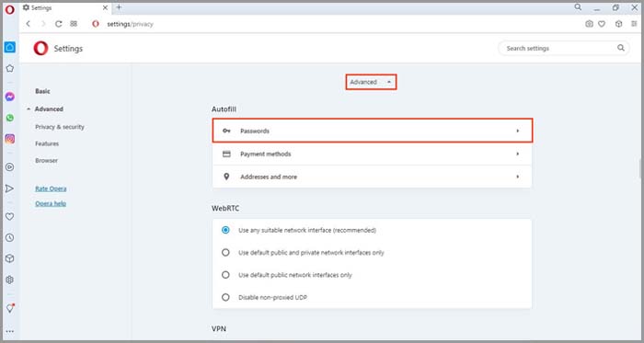644x343 pixels.
Task: Click the search tabs magnifier icon
Action: click(578, 7)
